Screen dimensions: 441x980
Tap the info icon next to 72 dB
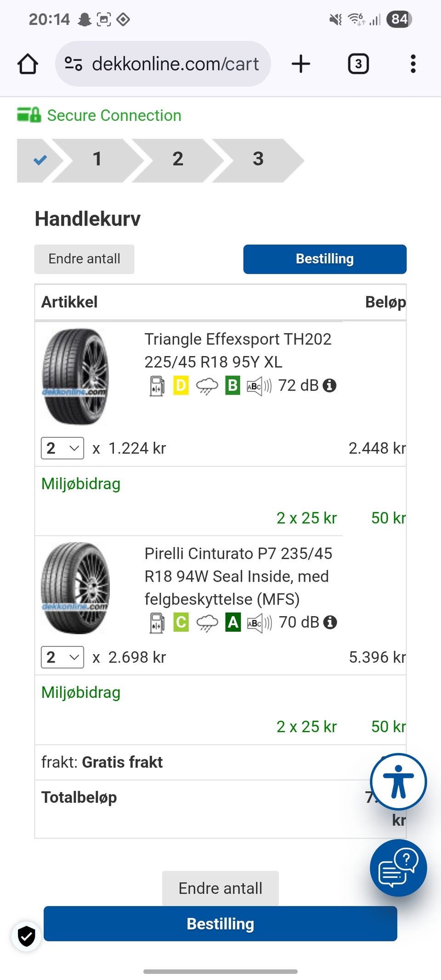click(329, 385)
